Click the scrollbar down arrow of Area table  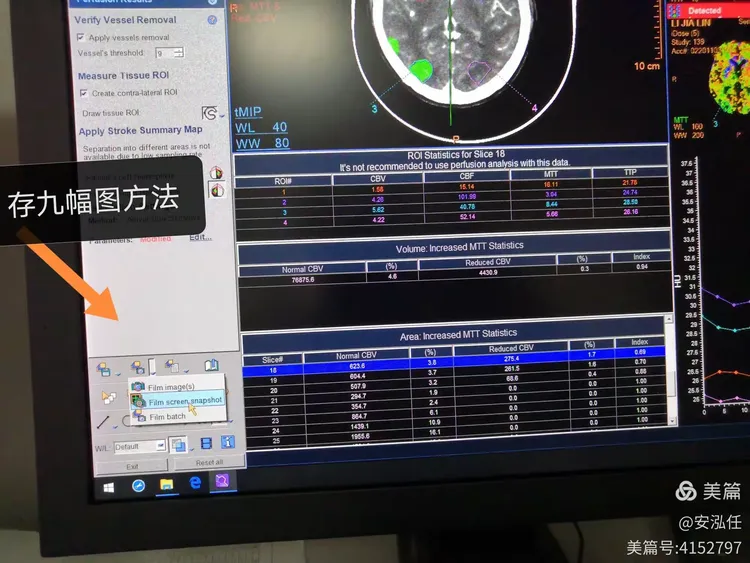pos(673,421)
